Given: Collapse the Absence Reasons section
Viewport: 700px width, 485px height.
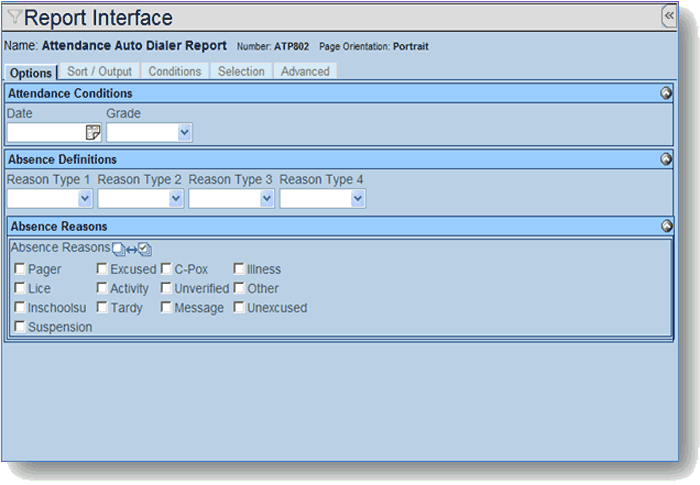Looking at the screenshot, I should (667, 226).
